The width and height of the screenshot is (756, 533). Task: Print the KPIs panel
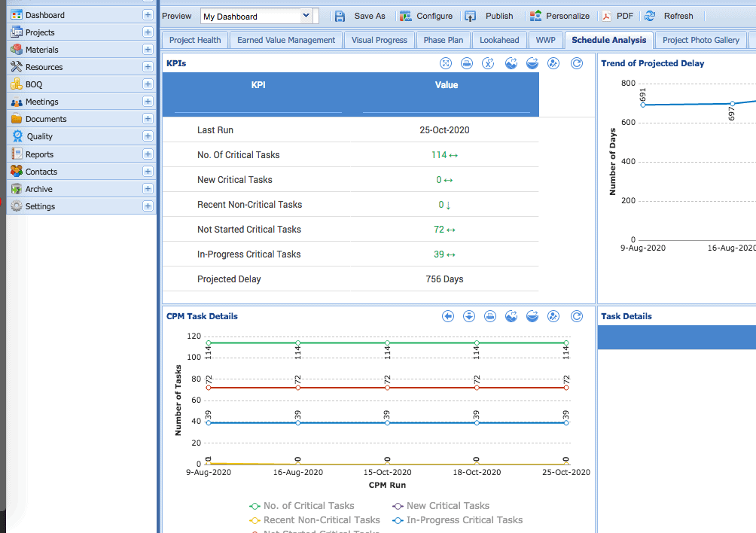click(467, 64)
